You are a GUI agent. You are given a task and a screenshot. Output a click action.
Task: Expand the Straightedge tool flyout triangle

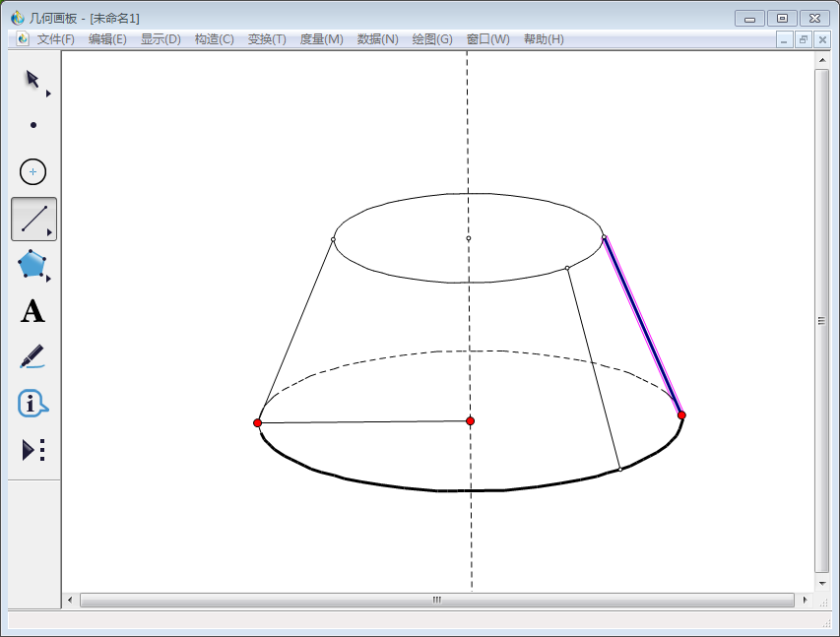point(48,233)
